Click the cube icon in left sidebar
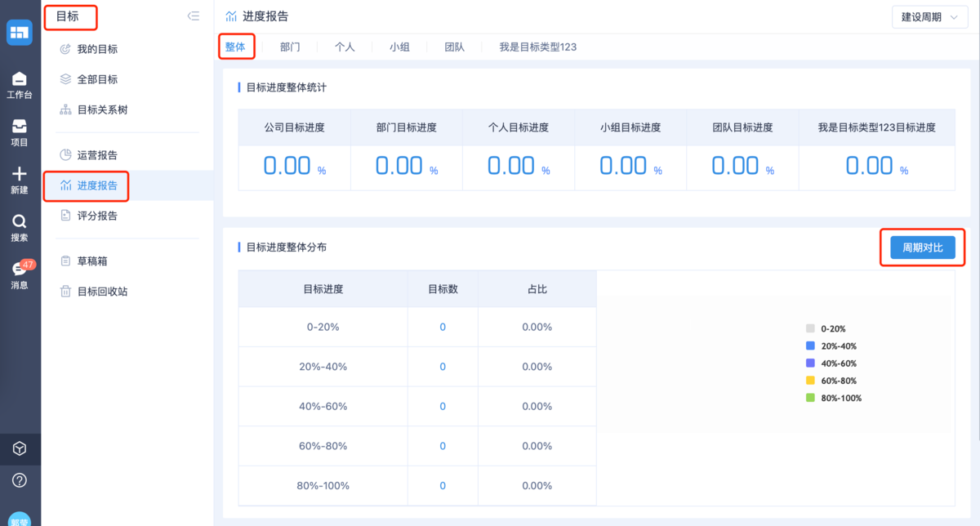The image size is (980, 526). click(20, 448)
